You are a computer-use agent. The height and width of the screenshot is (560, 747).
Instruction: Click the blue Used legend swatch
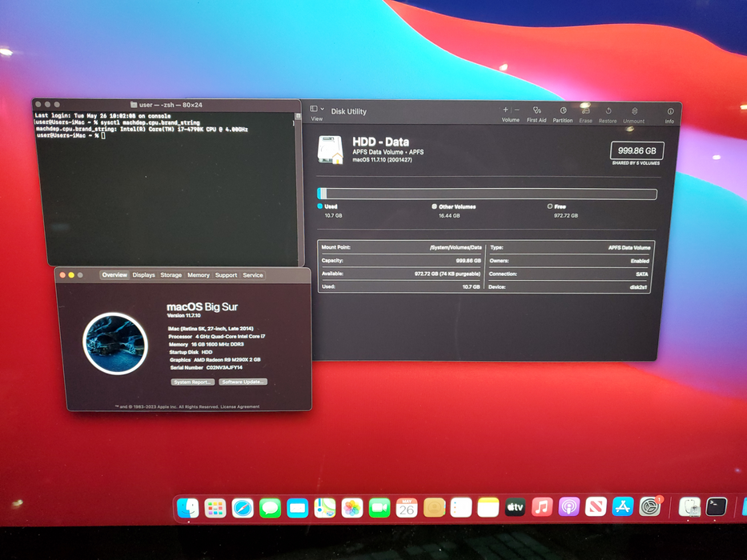pyautogui.click(x=319, y=206)
